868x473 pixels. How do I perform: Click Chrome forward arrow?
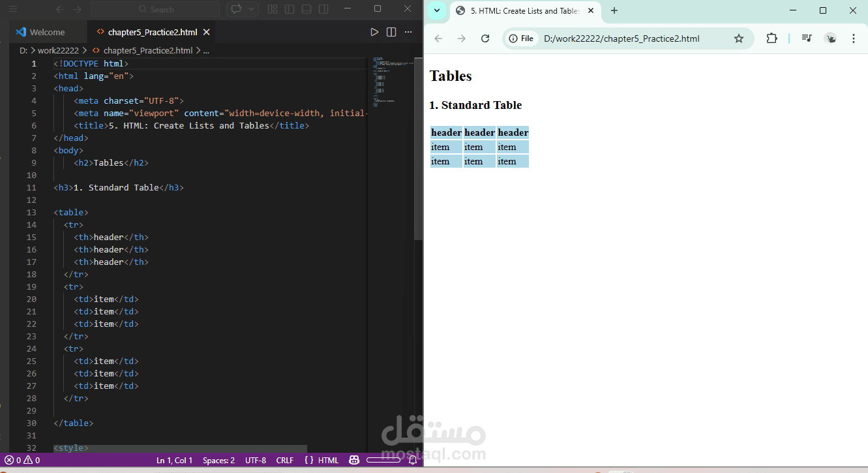coord(462,38)
